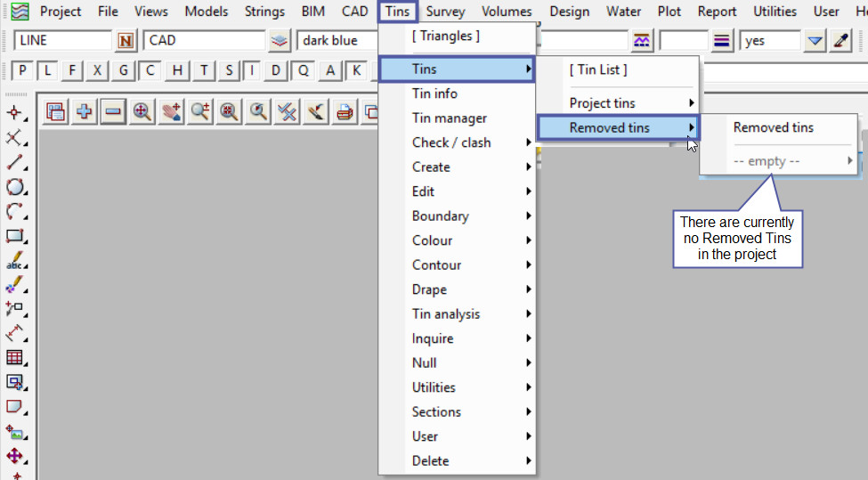This screenshot has height=480, width=868.
Task: Expand the Drape submenu
Action: pos(457,289)
